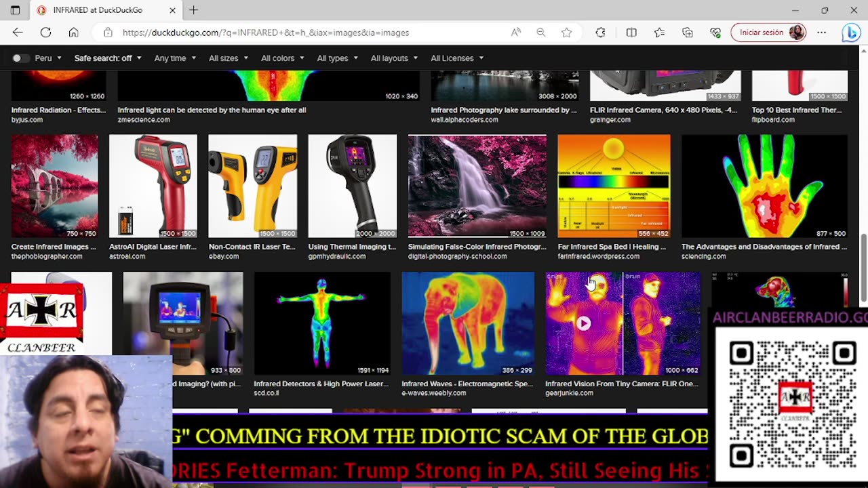Open "Infrared Detectors & High Power Laser..." title

[x=321, y=384]
